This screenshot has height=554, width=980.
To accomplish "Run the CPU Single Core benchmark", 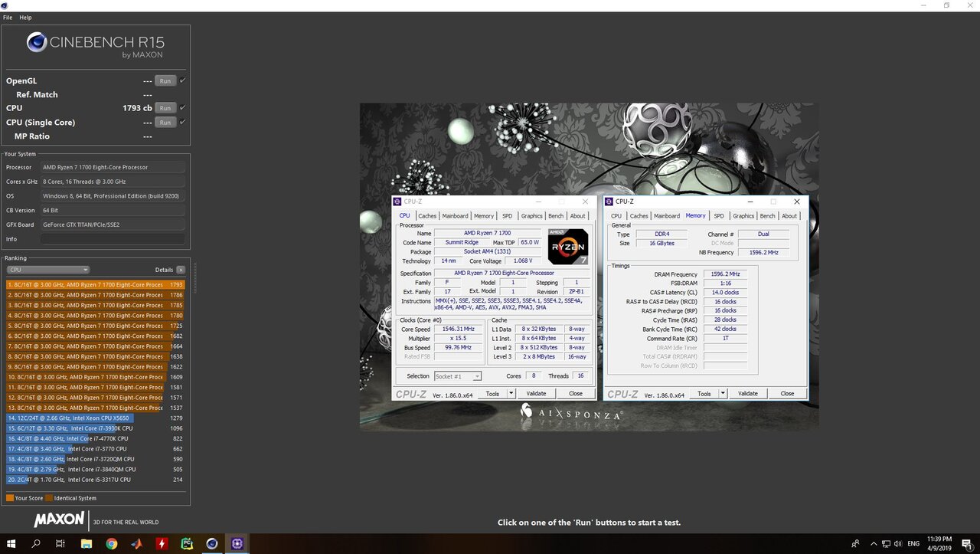I will 165,122.
